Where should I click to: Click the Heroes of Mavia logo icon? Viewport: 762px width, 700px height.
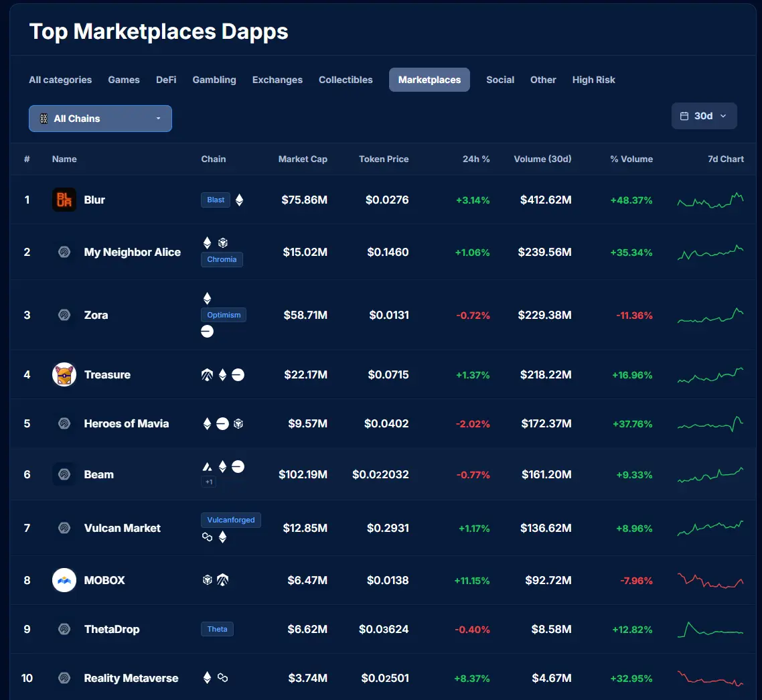pos(64,423)
